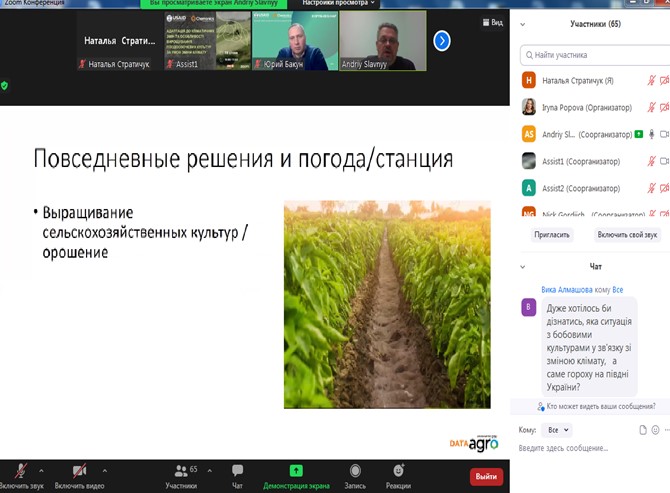Open the emoji picker in chat

[656, 429]
